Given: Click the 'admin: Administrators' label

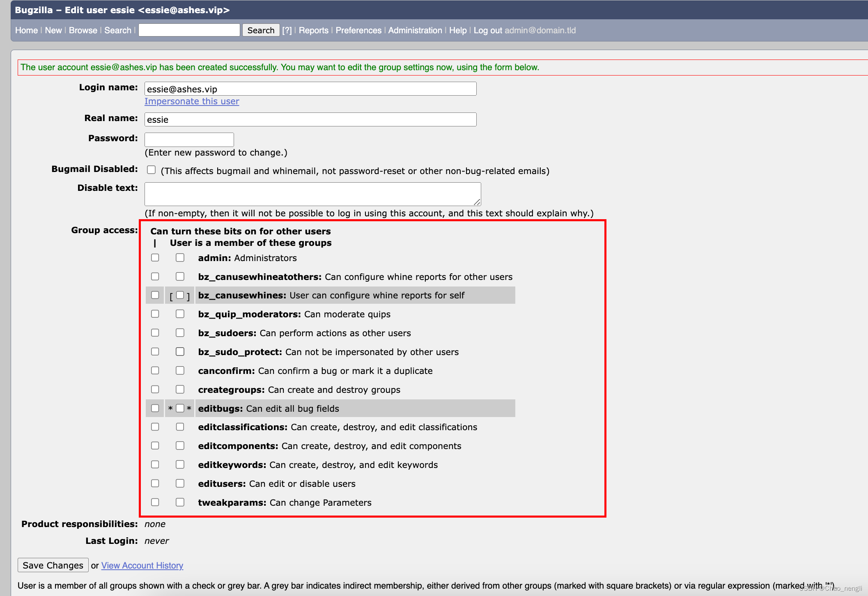Looking at the screenshot, I should tap(248, 258).
